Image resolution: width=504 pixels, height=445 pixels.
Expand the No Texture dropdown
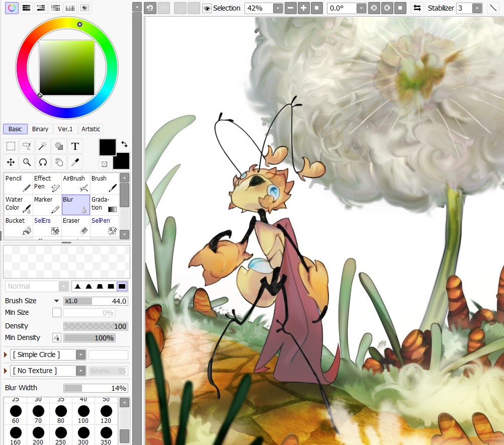80,371
